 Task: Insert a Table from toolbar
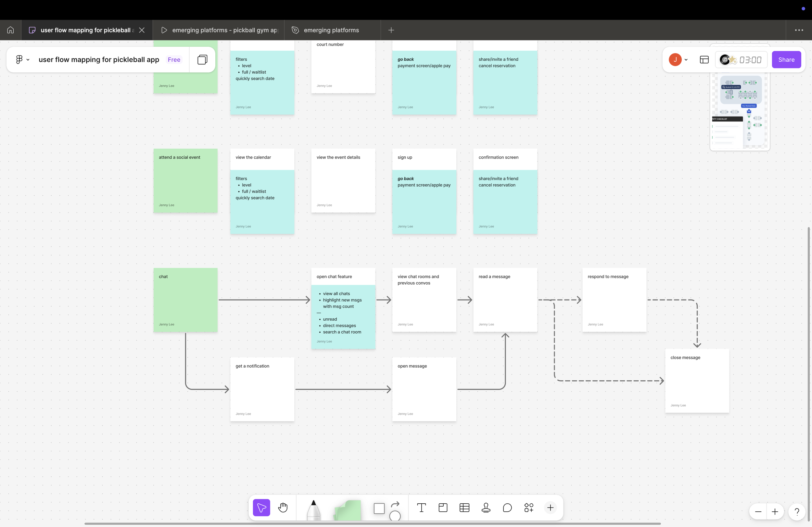coord(464,508)
